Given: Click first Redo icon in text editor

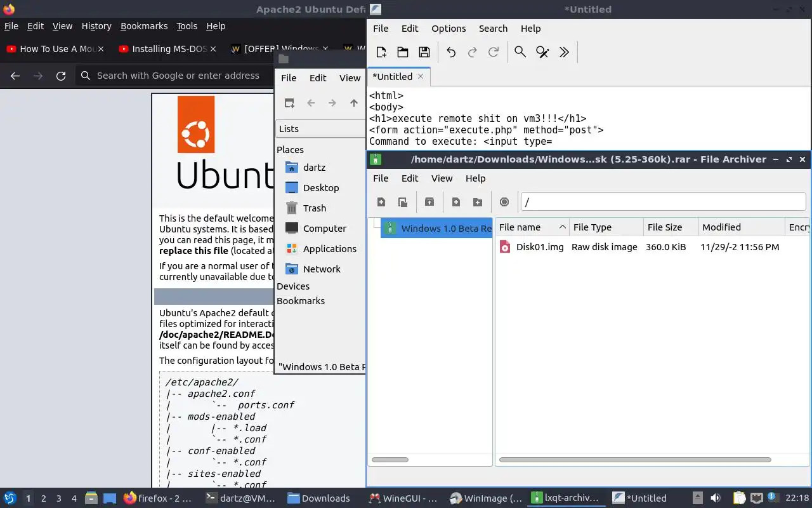Looking at the screenshot, I should tap(472, 52).
